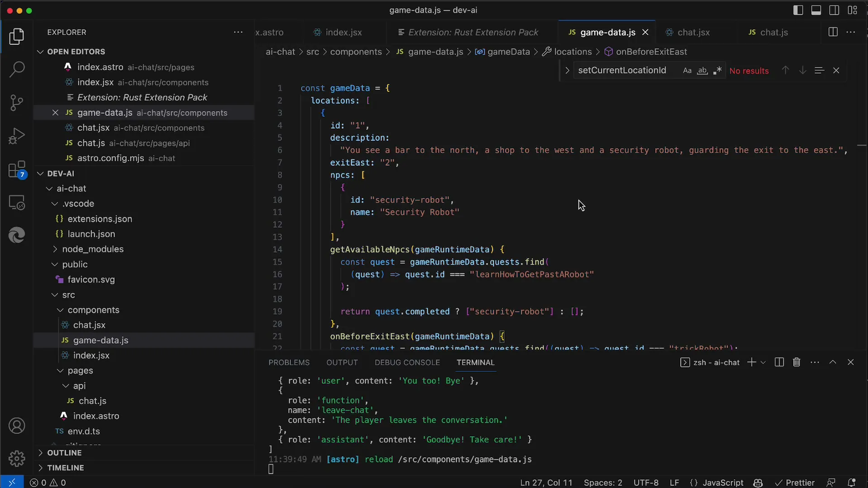
Task: Switch to the OUTPUT tab
Action: point(342,362)
